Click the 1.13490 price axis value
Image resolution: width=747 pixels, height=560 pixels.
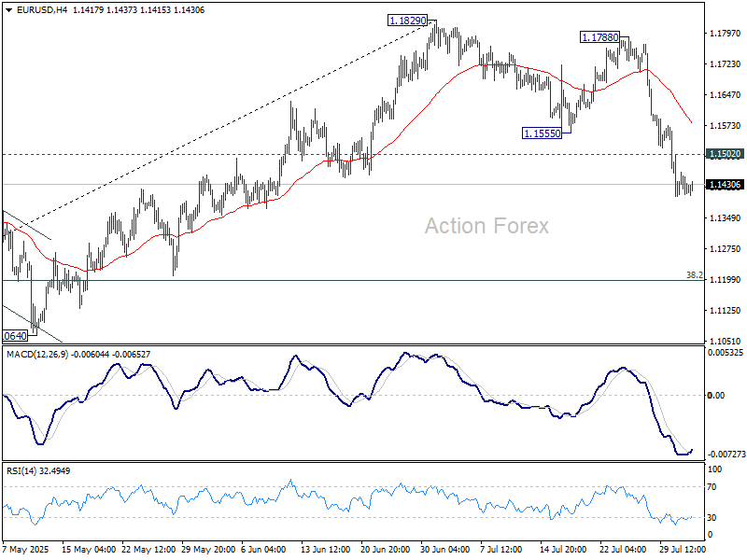(x=726, y=218)
